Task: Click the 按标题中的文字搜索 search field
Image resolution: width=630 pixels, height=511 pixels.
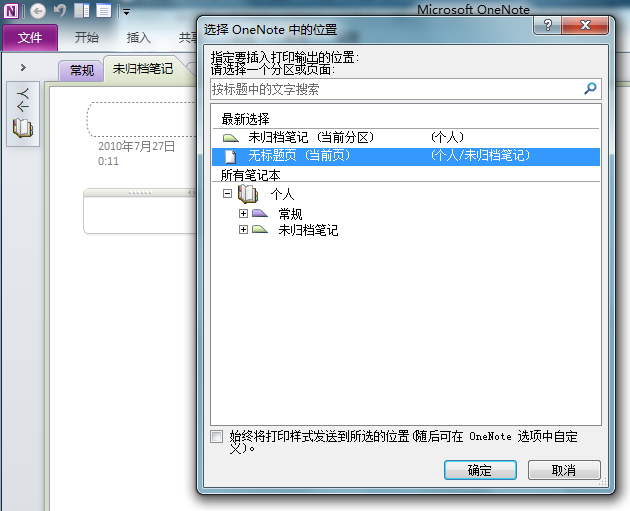Action: coord(395,89)
